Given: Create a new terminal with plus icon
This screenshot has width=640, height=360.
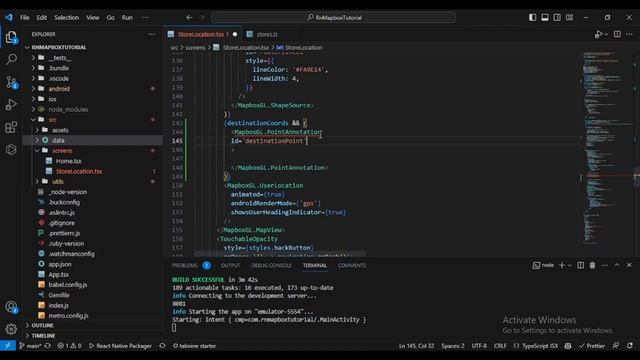Looking at the screenshot, I should tap(562, 265).
